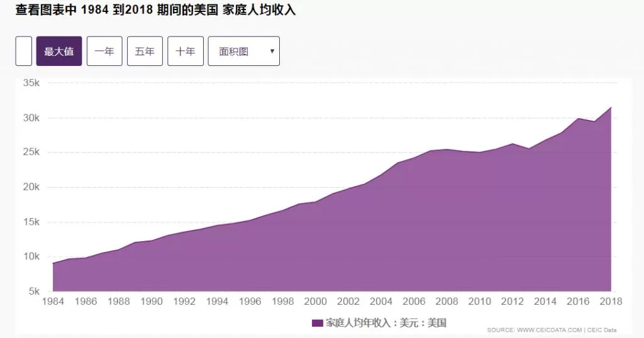Click the 2008 x-axis label
Screen dimensions: 644x338
(x=447, y=302)
